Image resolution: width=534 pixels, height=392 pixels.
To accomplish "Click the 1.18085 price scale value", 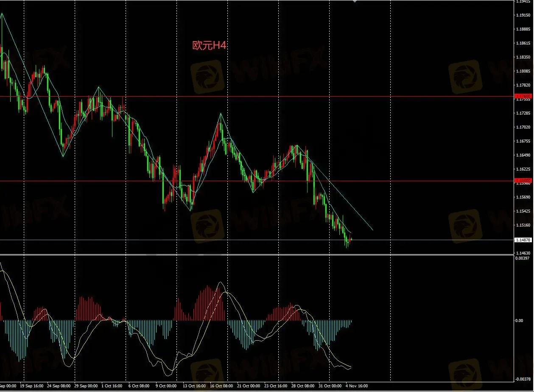I will click(x=523, y=71).
